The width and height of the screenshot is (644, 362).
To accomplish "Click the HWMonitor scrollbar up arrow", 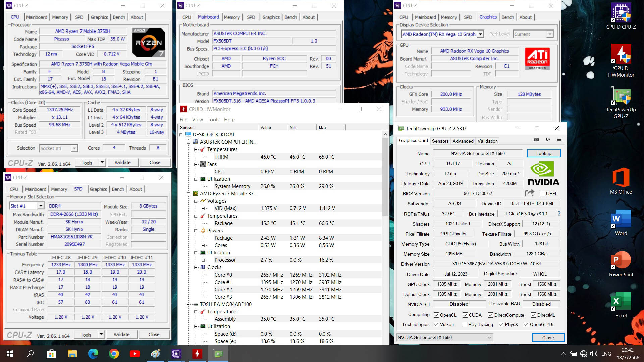I will click(385, 134).
